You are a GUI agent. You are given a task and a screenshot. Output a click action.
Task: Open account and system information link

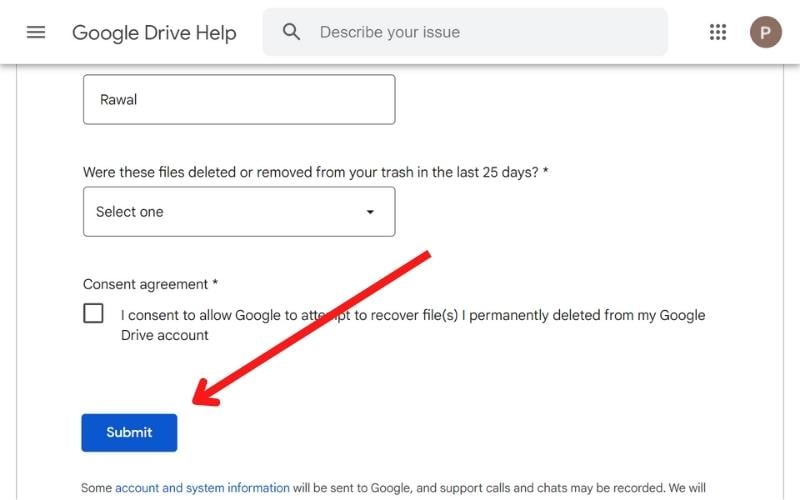pyautogui.click(x=202, y=488)
